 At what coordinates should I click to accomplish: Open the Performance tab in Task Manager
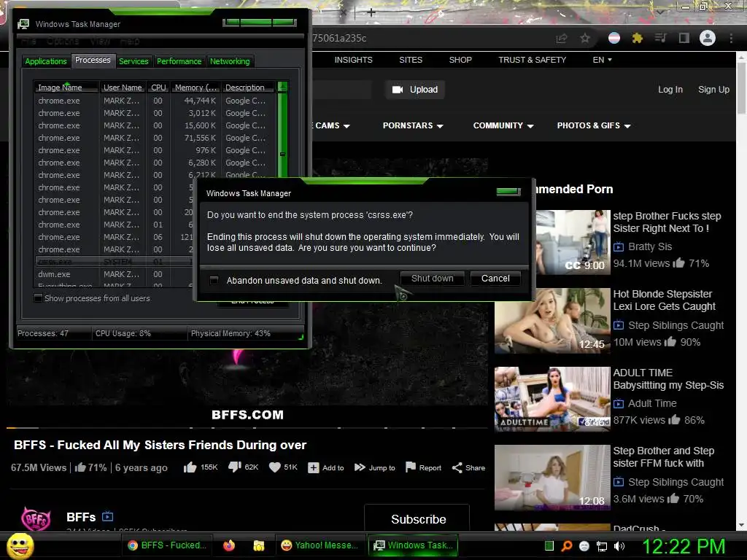[179, 61]
